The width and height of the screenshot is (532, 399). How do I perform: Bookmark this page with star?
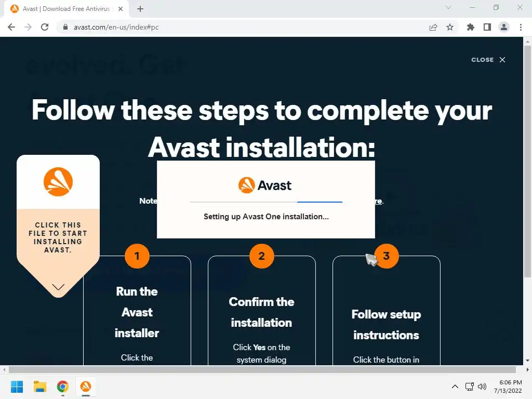coord(450,27)
